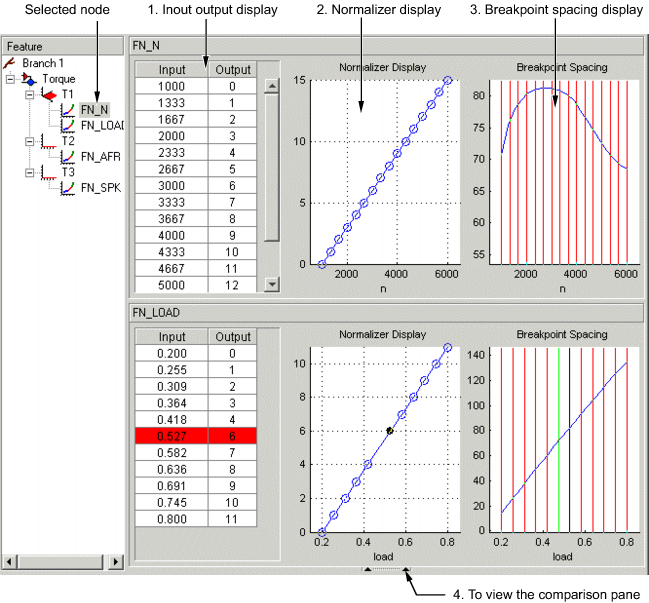Image resolution: width=649 pixels, height=603 pixels.
Task: Click the FN_SPK normalizer icon
Action: click(67, 188)
